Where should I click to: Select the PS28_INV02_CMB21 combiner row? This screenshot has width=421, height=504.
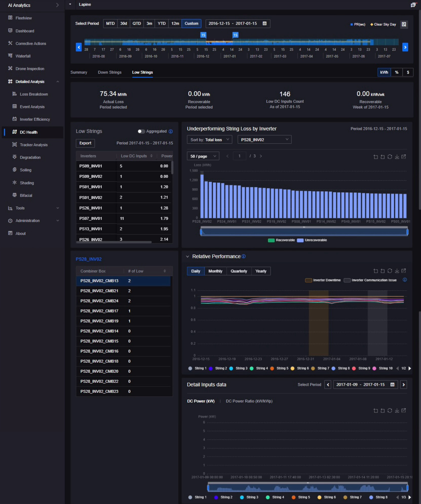coord(123,291)
